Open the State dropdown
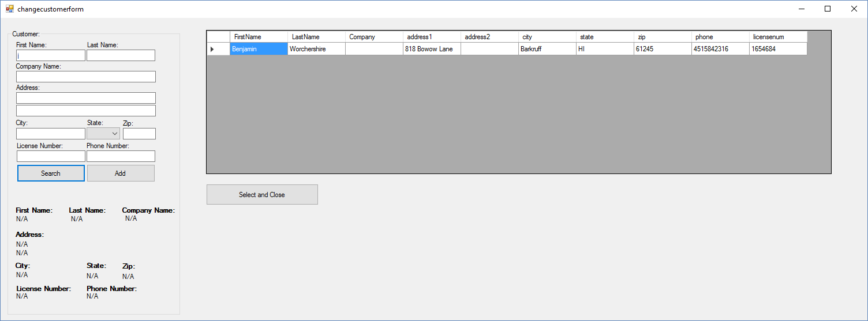This screenshot has width=868, height=321. [103, 134]
